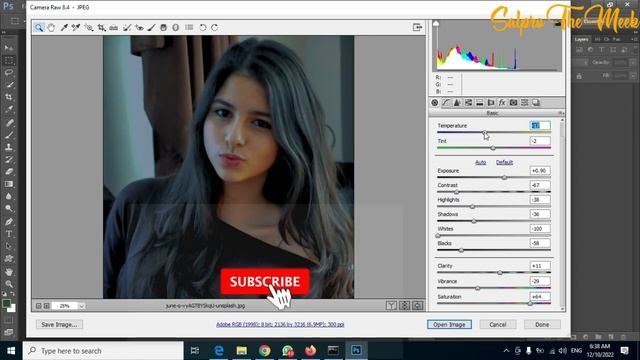640x360 pixels.
Task: Rotate image 90 degrees clockwise
Action: (215, 27)
